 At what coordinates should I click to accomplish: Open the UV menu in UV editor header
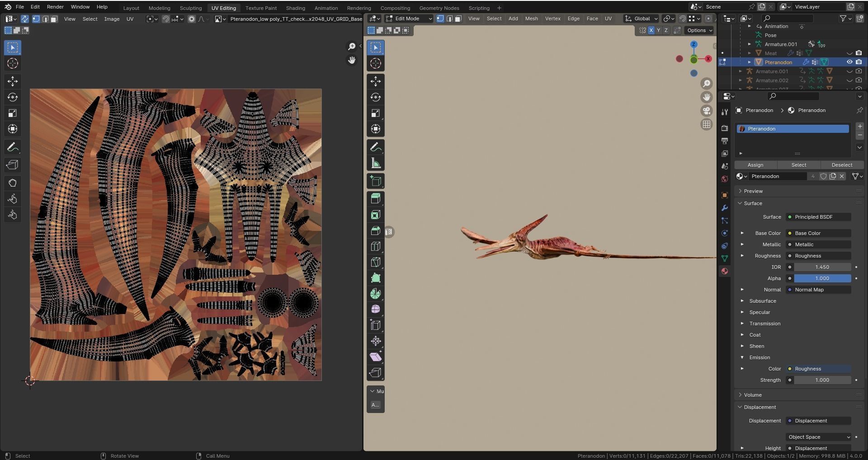pos(130,19)
